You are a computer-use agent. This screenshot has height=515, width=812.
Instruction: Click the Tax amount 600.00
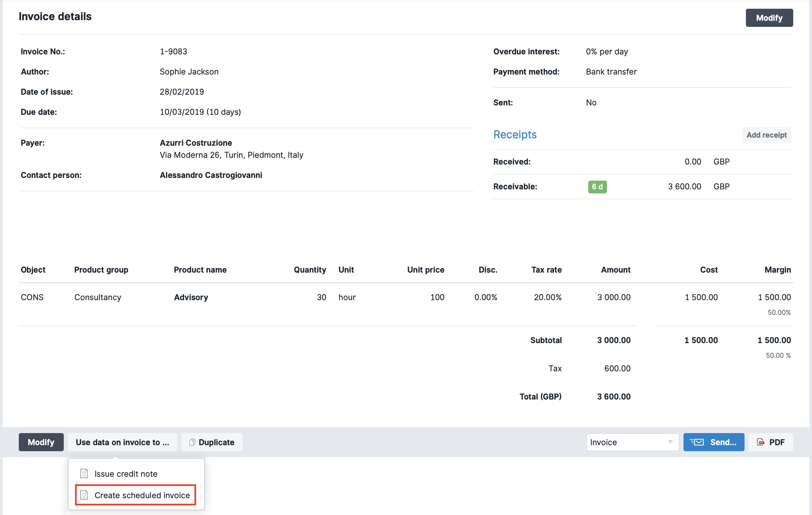pos(617,368)
